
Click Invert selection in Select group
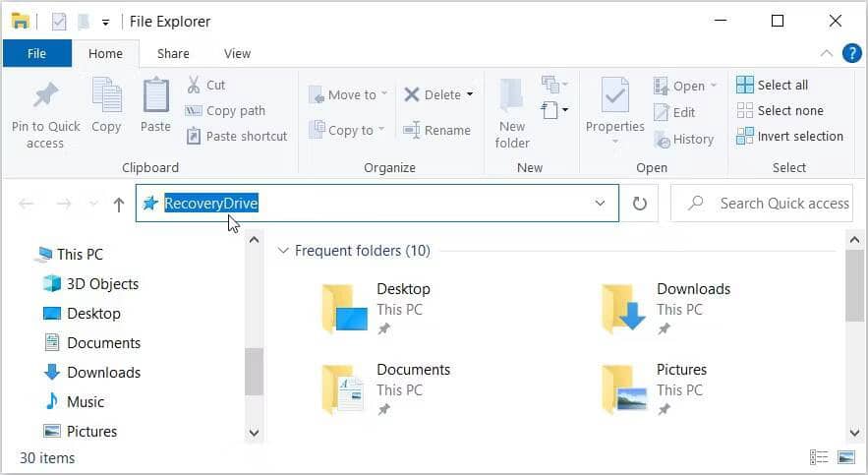tap(789, 136)
